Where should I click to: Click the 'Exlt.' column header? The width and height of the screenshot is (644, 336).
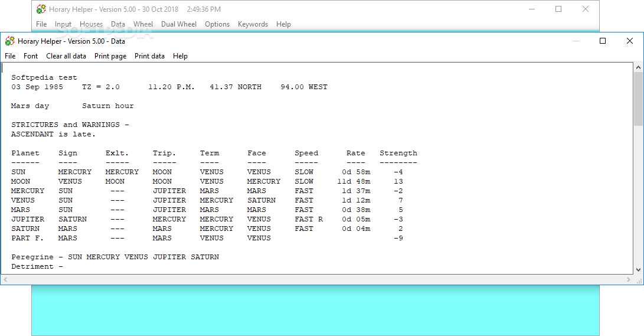(117, 153)
